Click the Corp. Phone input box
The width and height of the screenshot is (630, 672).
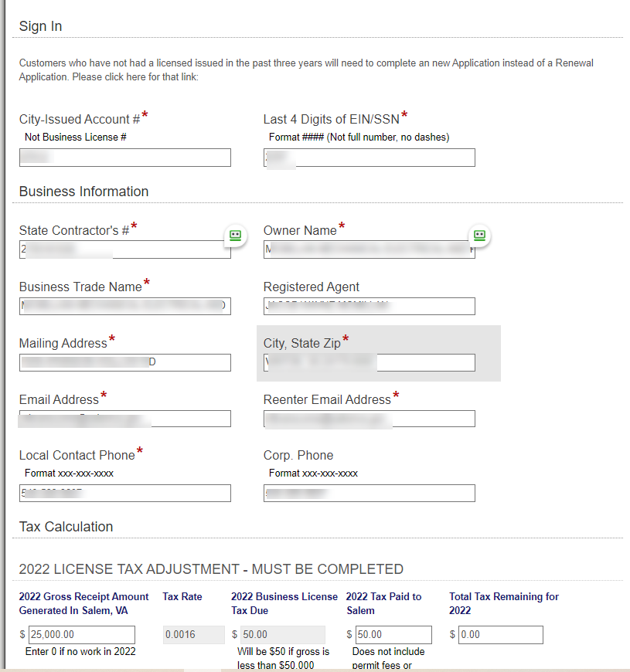(x=369, y=493)
